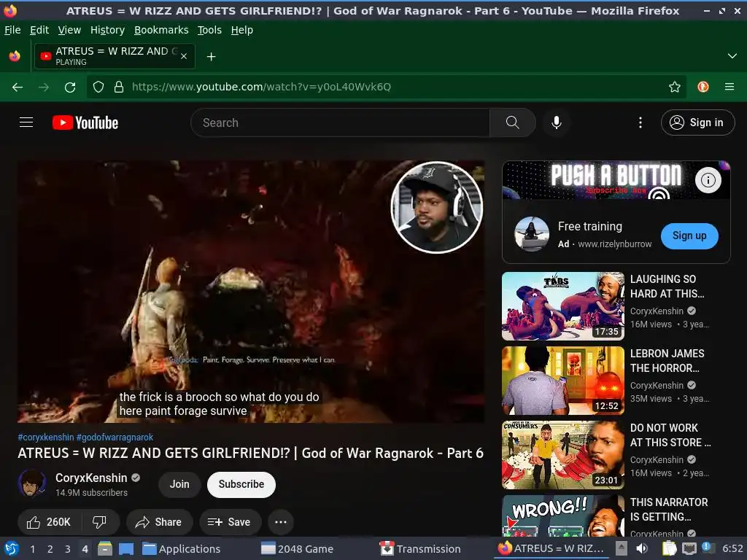Click the Sign in button

(x=697, y=122)
